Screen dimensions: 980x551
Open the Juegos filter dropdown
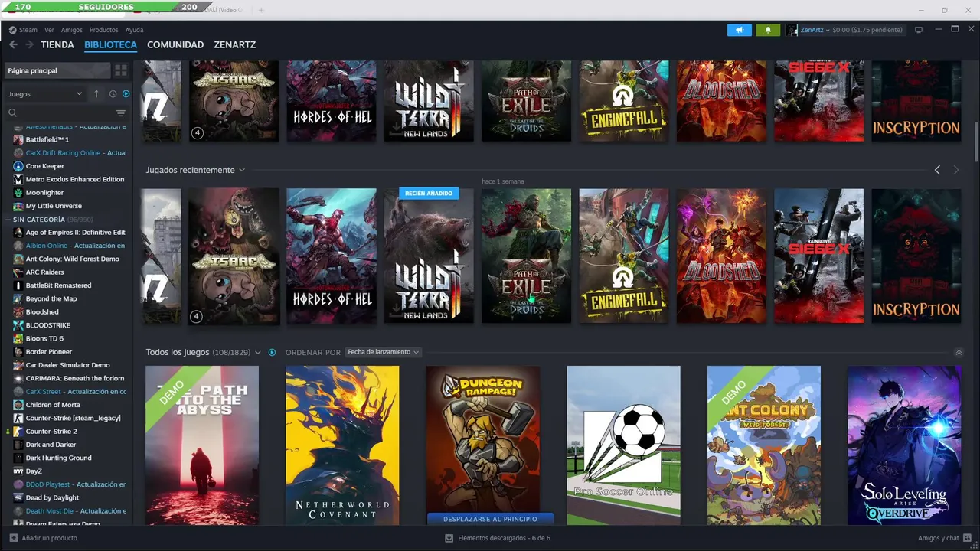(x=45, y=94)
